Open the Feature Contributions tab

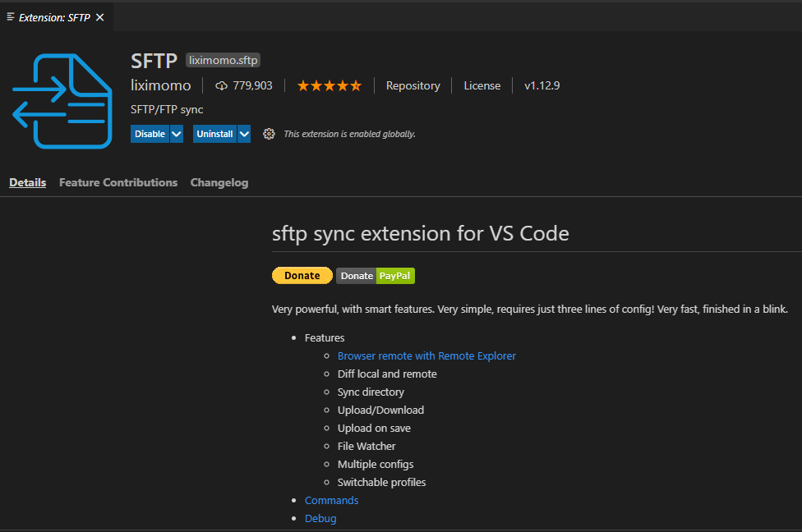pyautogui.click(x=118, y=182)
